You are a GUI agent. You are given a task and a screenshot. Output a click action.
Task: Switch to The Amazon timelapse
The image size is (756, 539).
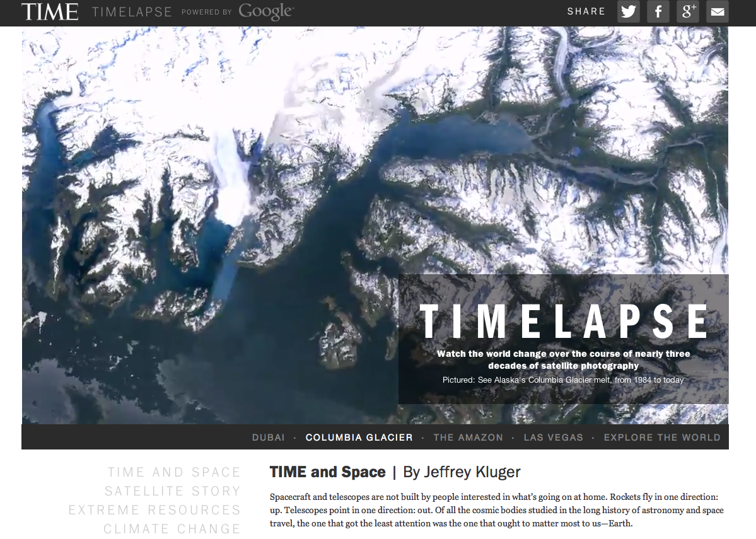tap(468, 438)
